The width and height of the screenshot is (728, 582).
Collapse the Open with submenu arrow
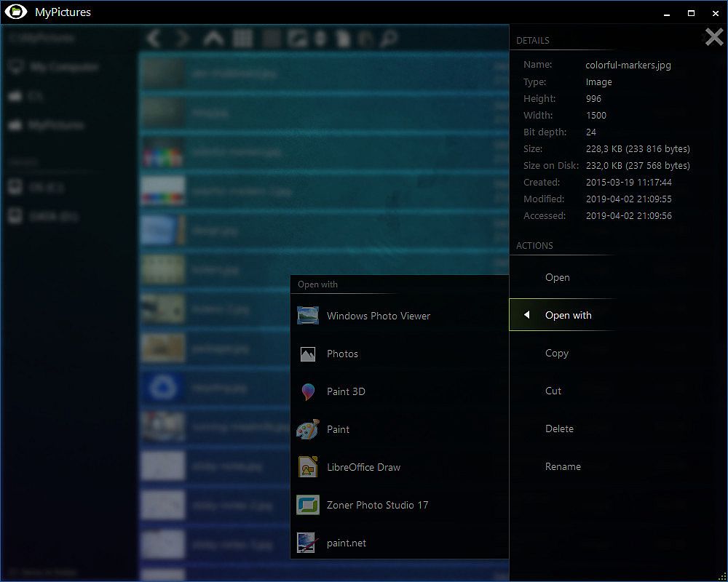526,315
